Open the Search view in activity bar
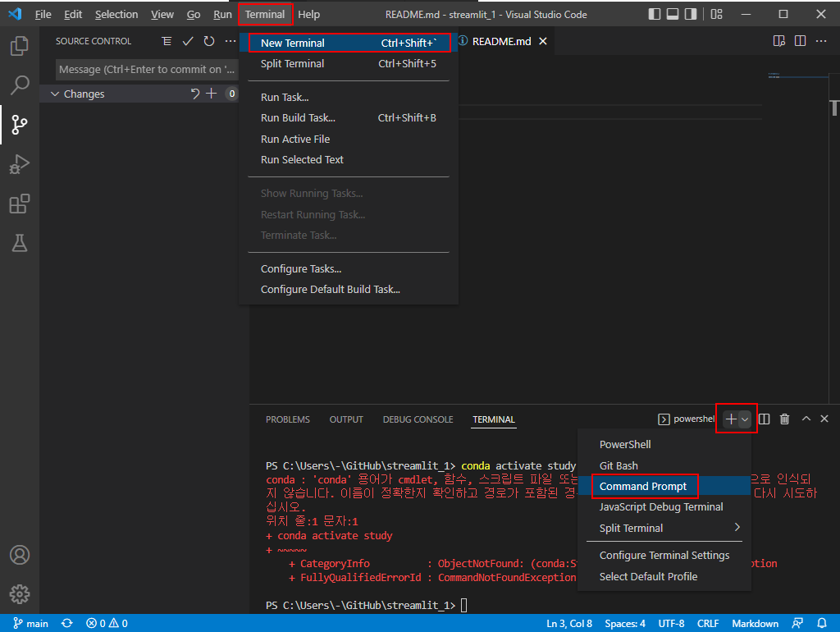The width and height of the screenshot is (840, 632). pyautogui.click(x=20, y=85)
